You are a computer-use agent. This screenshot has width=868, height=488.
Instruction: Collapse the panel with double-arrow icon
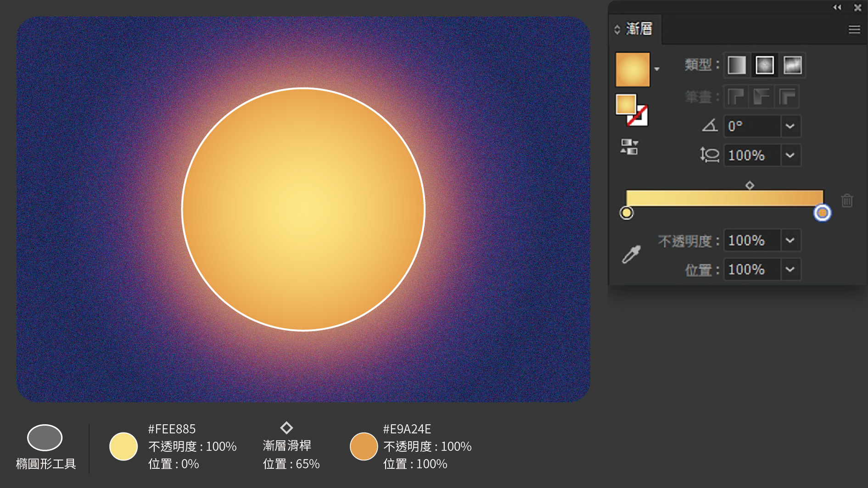tap(837, 7)
